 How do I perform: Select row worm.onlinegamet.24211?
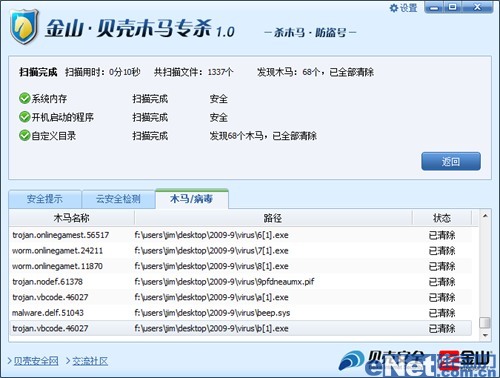pyautogui.click(x=241, y=251)
